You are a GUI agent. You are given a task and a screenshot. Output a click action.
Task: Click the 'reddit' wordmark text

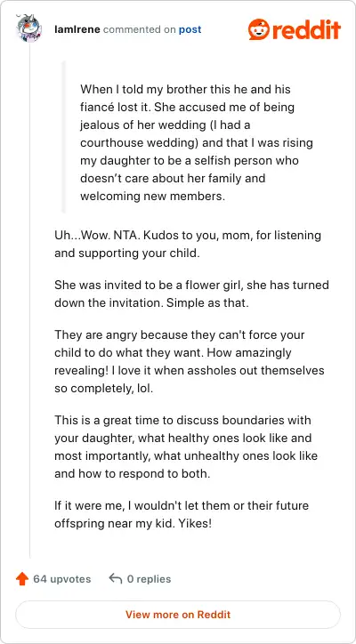coord(307,29)
